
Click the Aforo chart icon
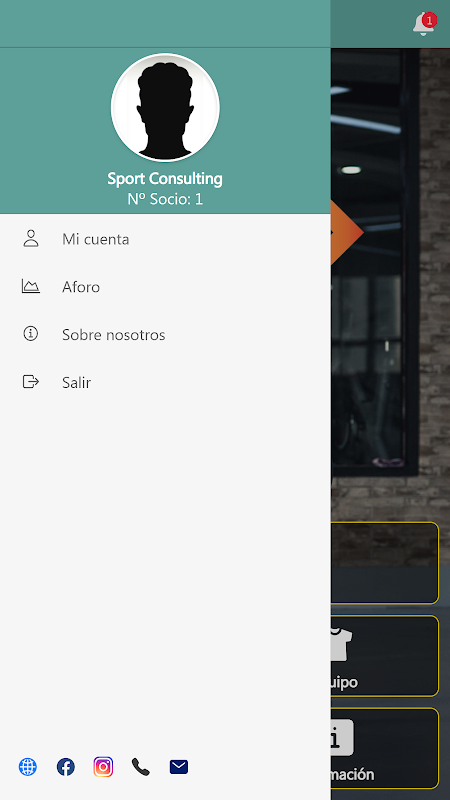31,286
